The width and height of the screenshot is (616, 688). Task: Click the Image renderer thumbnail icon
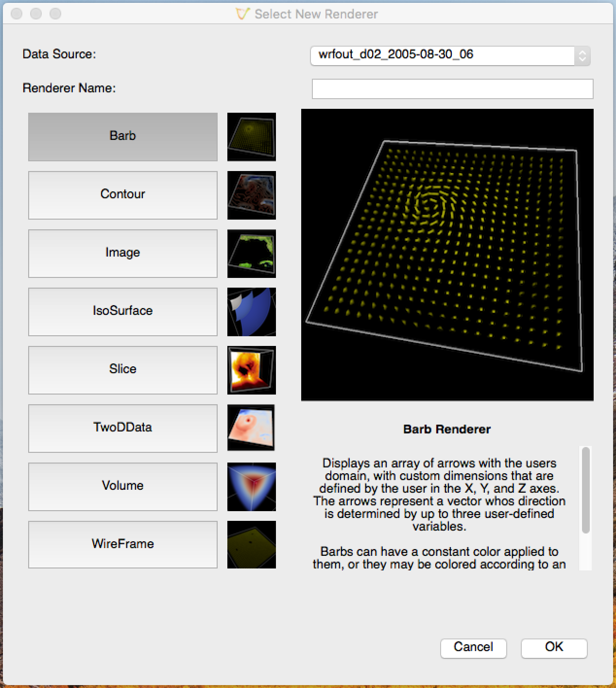(251, 253)
